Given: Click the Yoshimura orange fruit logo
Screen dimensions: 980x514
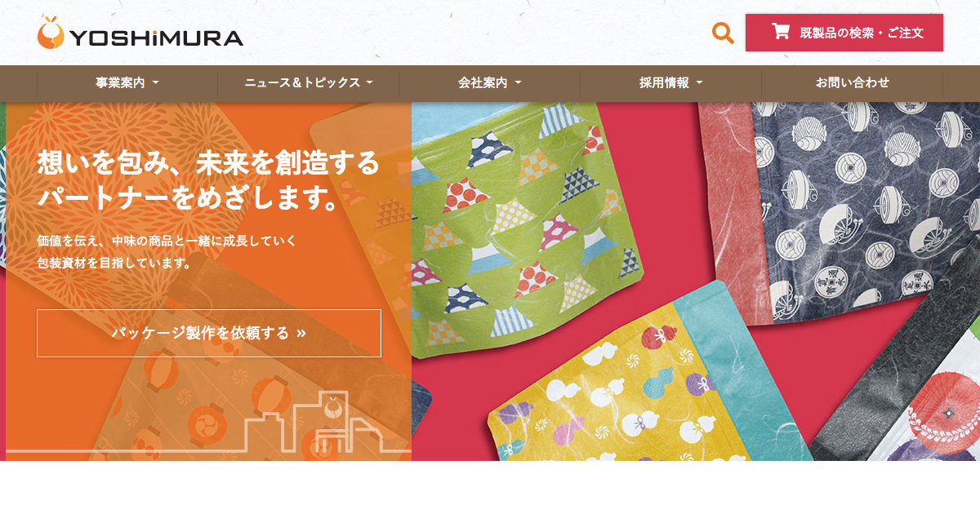Looking at the screenshot, I should pyautogui.click(x=51, y=32).
